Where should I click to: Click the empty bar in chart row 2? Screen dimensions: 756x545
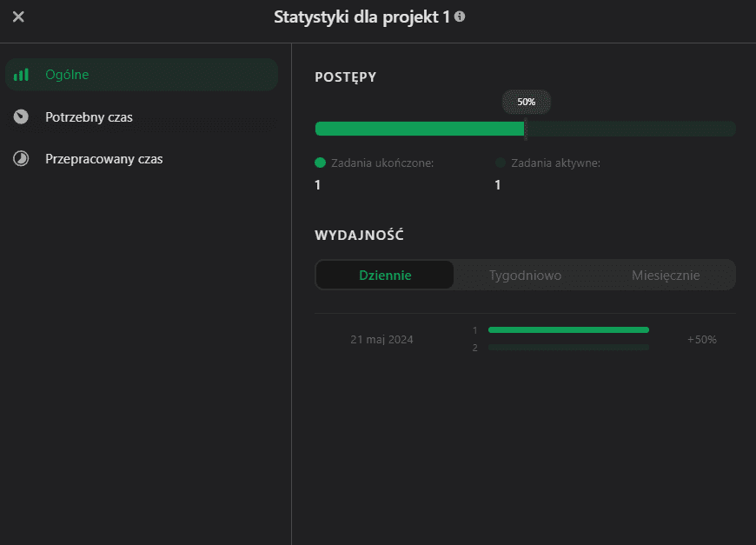click(x=568, y=348)
